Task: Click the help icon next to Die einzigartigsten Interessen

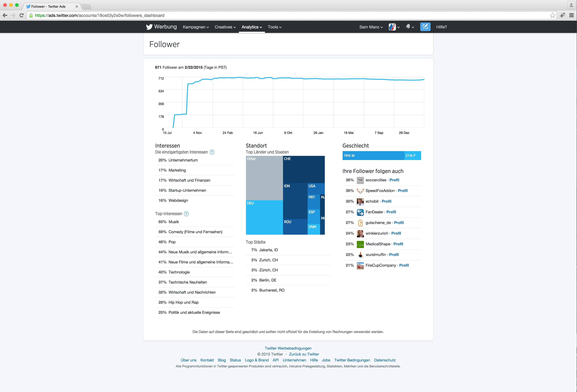Action: tap(212, 152)
